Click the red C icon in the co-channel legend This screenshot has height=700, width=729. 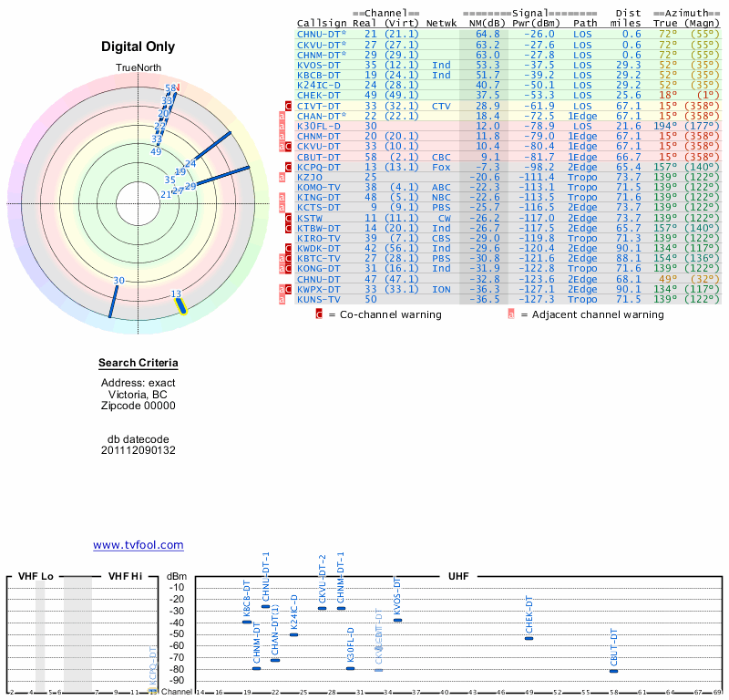click(x=319, y=314)
